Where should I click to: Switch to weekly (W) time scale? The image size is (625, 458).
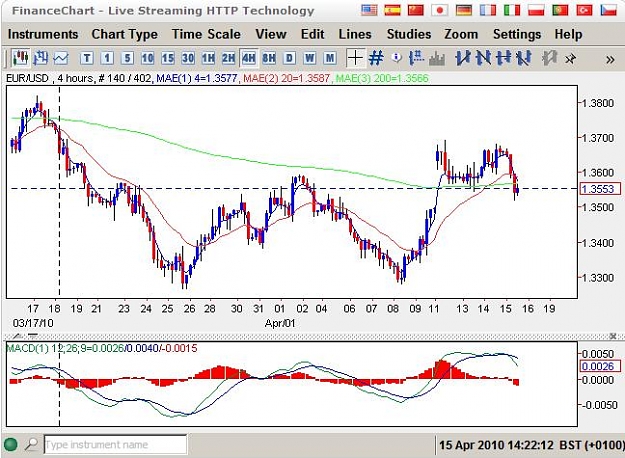coord(310,59)
